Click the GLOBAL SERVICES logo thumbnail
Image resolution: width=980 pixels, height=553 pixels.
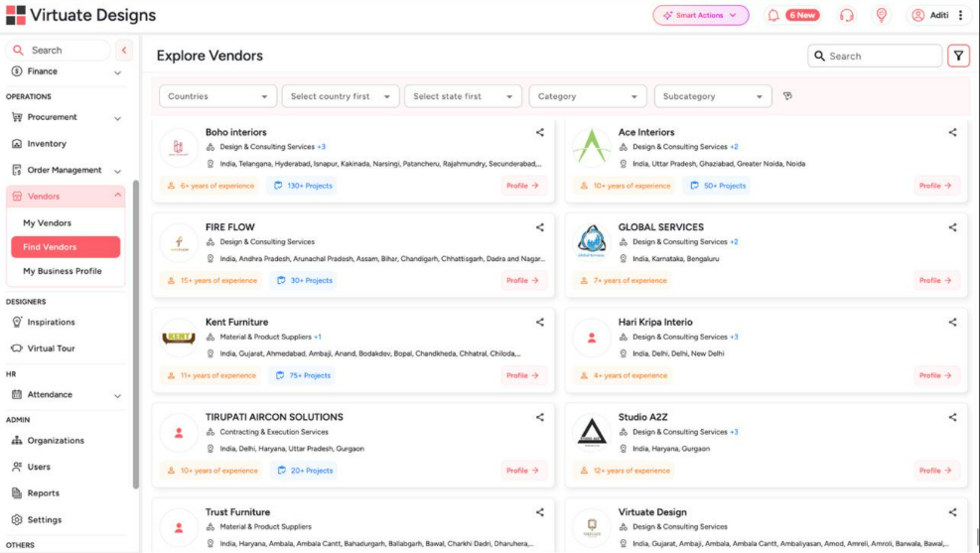[591, 242]
